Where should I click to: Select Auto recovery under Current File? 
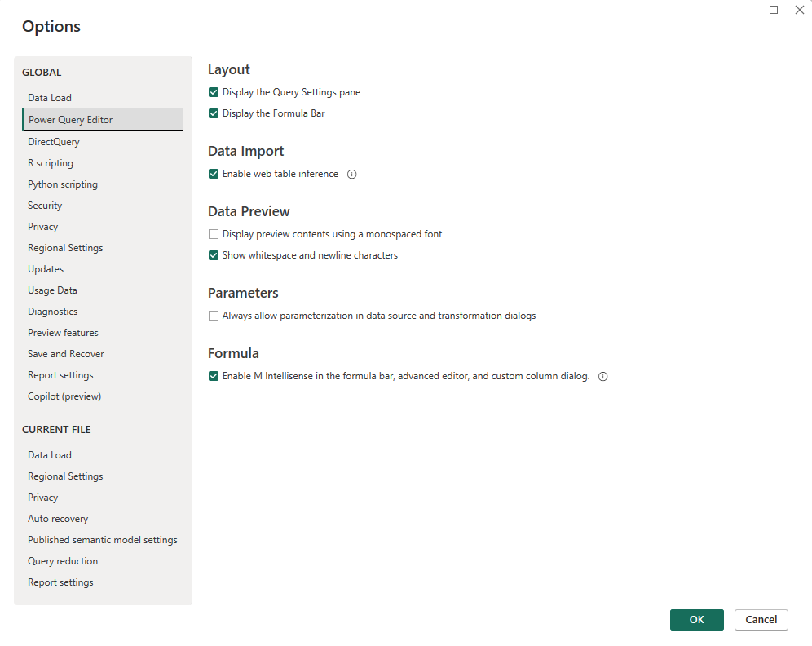coord(58,519)
